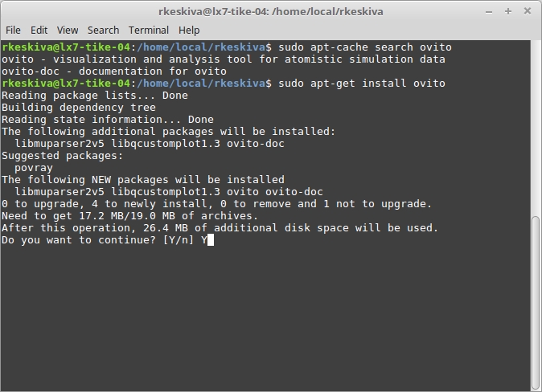Screen dimensions: 542x392
Task: Open the Edit menu
Action: coord(39,31)
